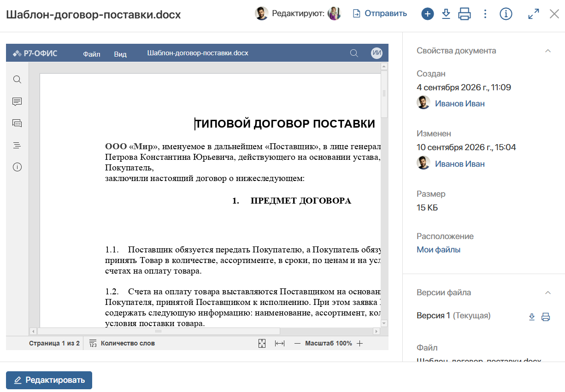
Task: Click the blue plus add icon in the header
Action: [428, 14]
